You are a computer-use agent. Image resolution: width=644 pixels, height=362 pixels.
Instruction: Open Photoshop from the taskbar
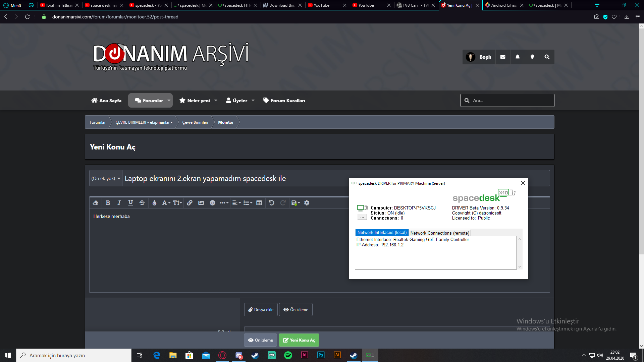coord(321,355)
